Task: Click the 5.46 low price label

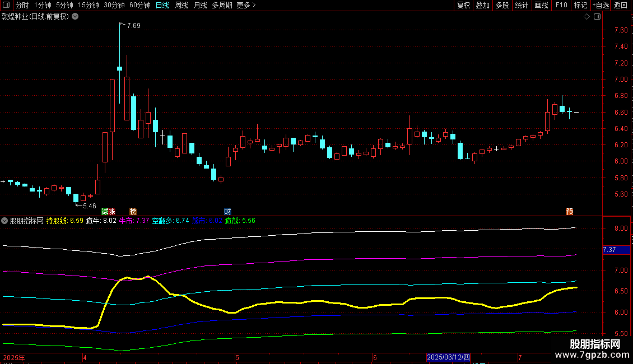Action: (89, 206)
